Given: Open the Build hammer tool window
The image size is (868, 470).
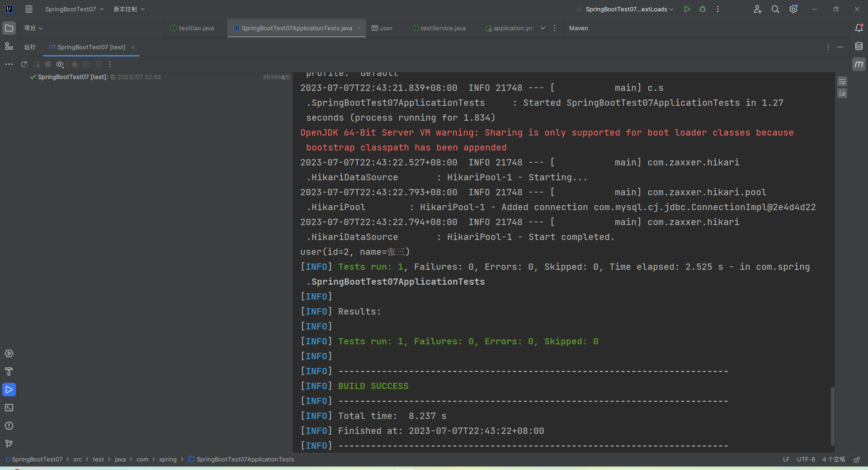Looking at the screenshot, I should click(9, 371).
